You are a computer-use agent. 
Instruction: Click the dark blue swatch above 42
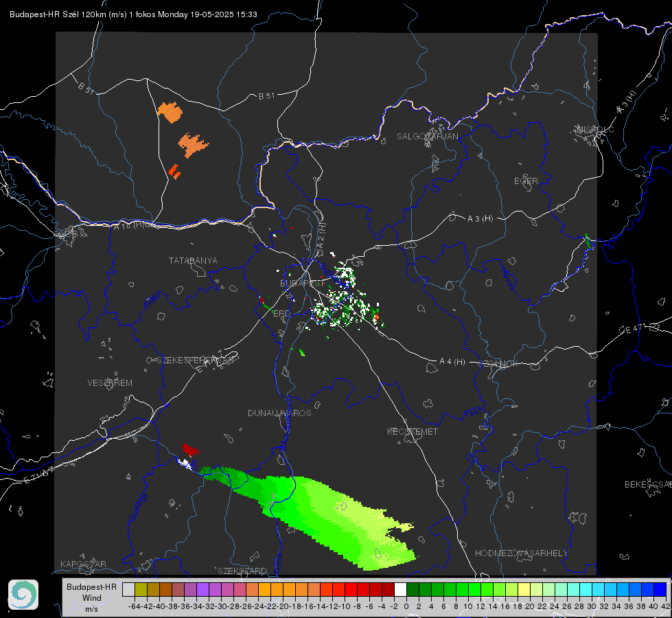point(660,589)
